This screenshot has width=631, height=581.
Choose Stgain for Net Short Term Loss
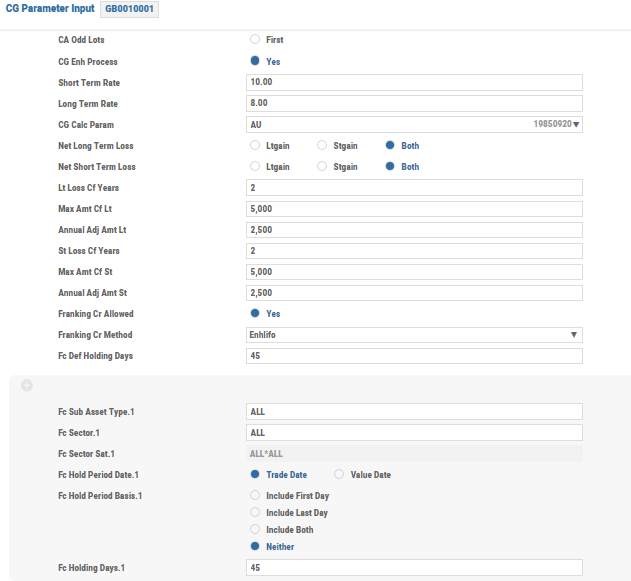click(322, 167)
